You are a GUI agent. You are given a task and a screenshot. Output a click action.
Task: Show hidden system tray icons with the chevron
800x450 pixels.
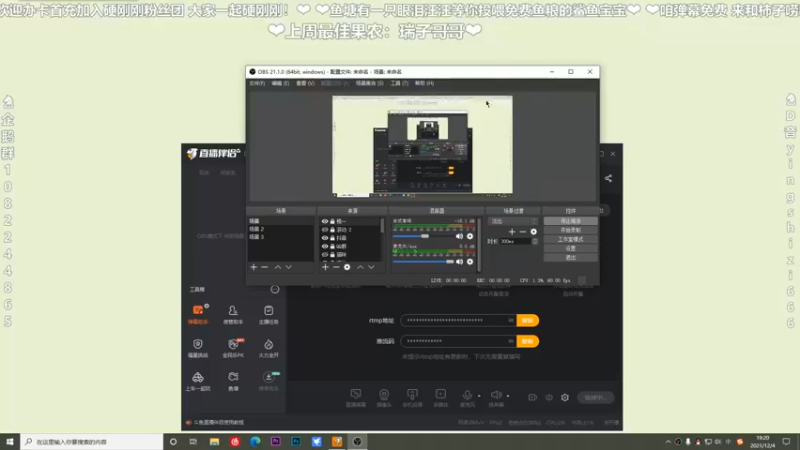click(x=668, y=442)
